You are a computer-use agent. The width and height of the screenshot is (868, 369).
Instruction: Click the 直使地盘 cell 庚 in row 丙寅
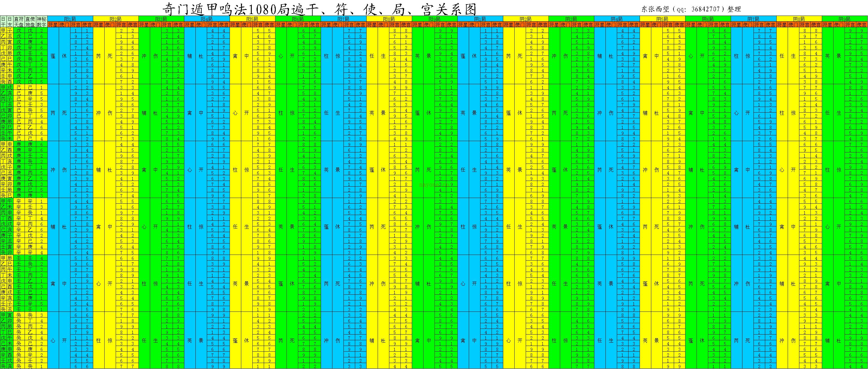click(x=30, y=42)
